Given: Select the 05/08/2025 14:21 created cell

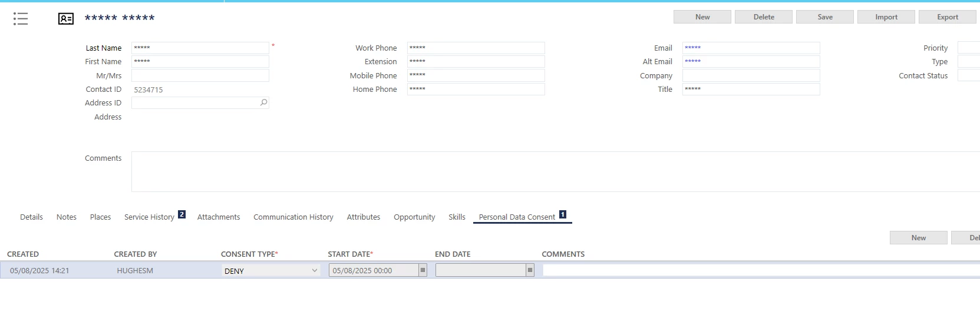Looking at the screenshot, I should [39, 271].
